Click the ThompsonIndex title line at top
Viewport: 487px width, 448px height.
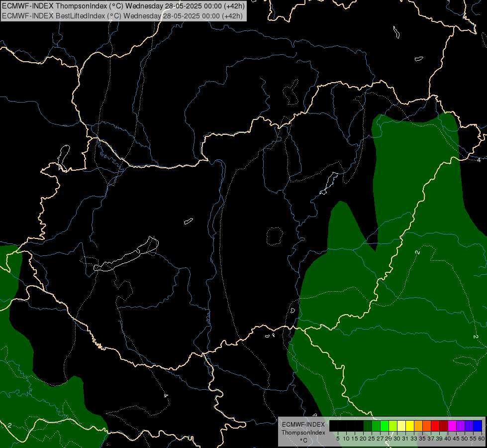click(123, 6)
